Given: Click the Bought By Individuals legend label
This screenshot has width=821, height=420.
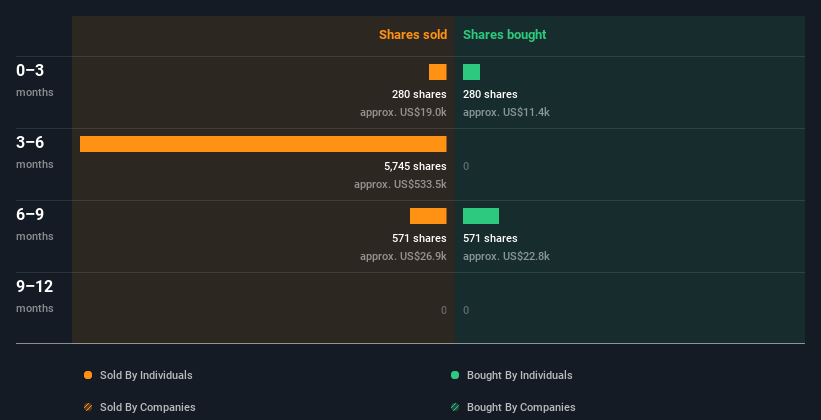Looking at the screenshot, I should (x=519, y=375).
